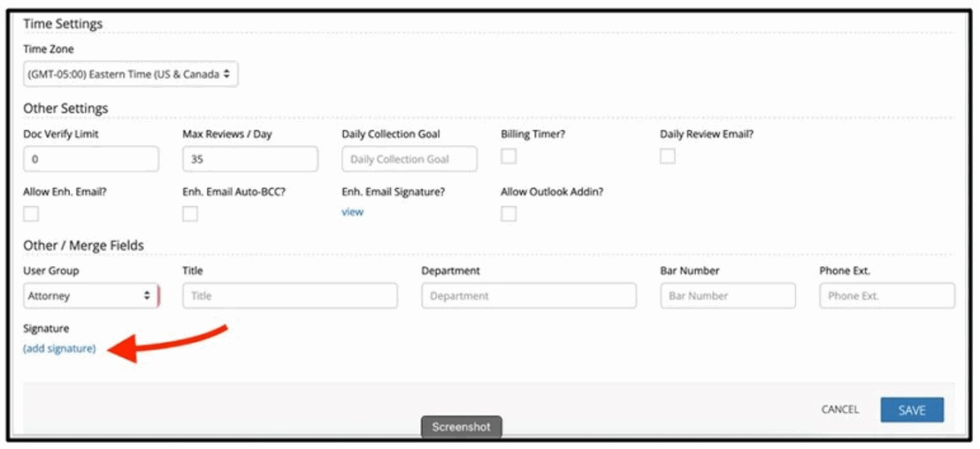Focus the Phone Ext. field
Screen dimensions: 980x449
click(887, 296)
